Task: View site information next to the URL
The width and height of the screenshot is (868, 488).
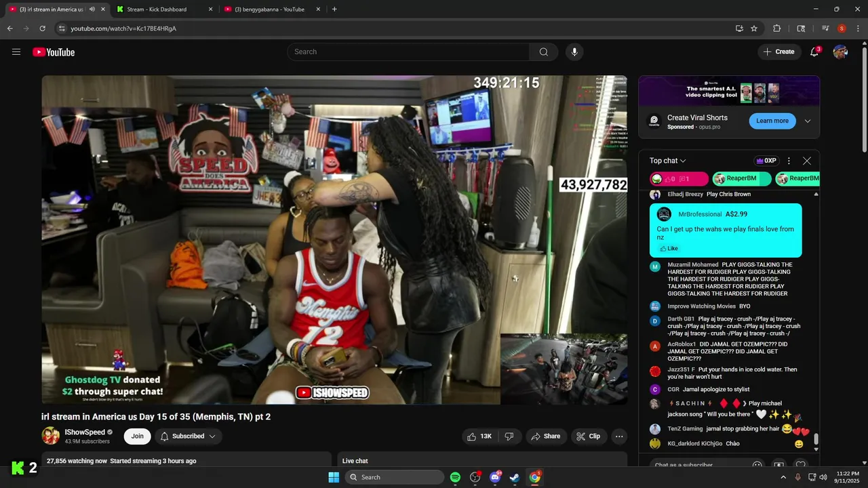Action: pyautogui.click(x=62, y=28)
